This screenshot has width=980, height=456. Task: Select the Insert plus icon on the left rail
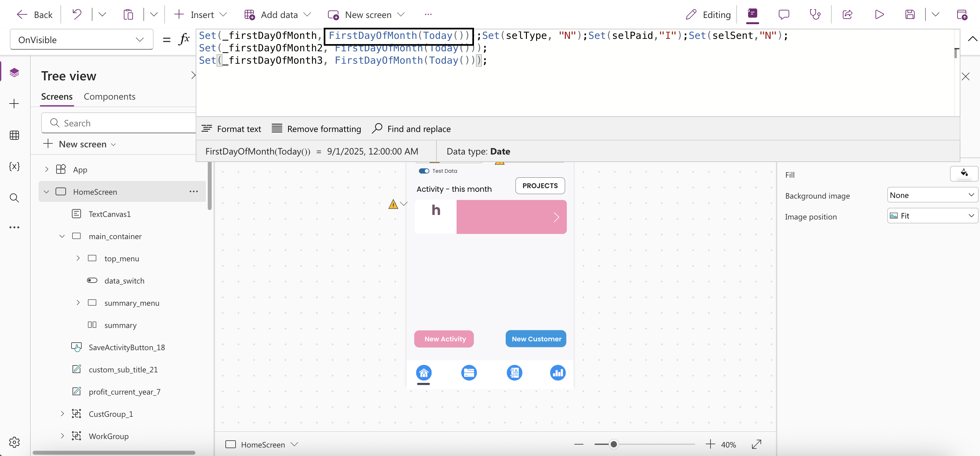click(14, 103)
